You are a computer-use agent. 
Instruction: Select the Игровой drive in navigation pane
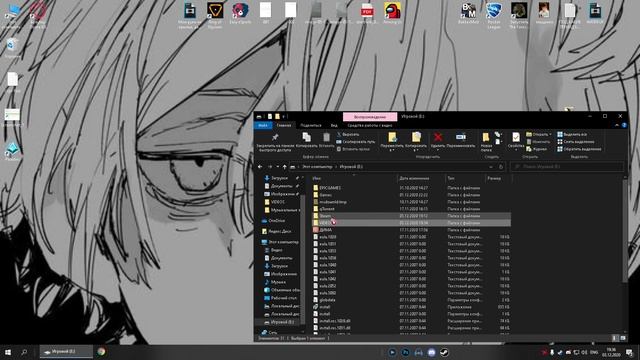[281, 322]
